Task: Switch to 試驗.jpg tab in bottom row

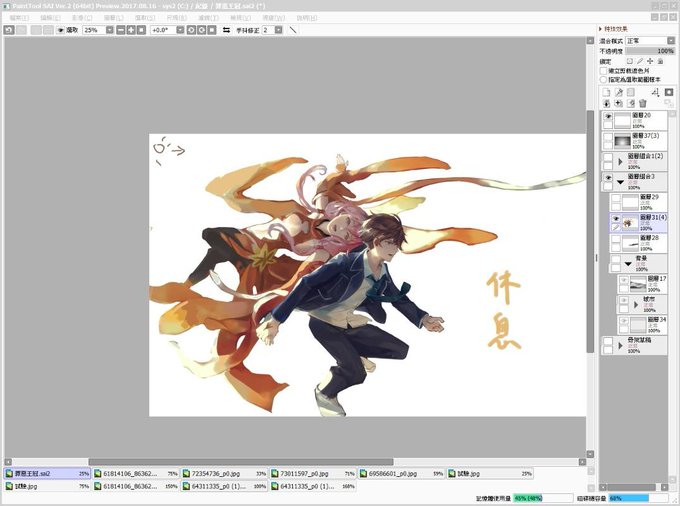Action: 47,486
